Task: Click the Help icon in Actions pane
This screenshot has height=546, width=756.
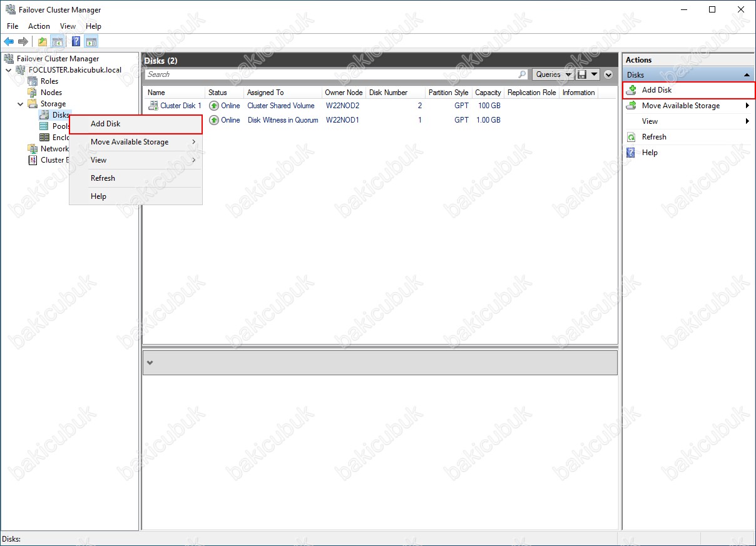Action: click(631, 153)
